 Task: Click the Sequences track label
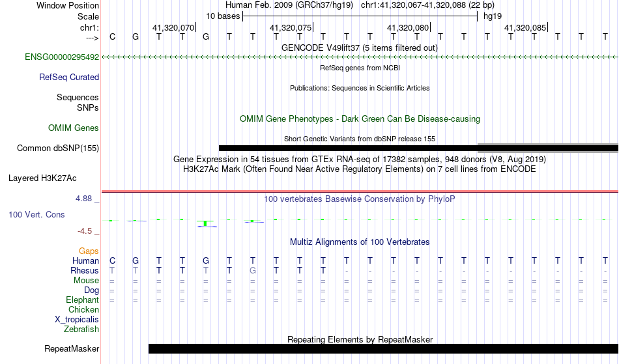pyautogui.click(x=78, y=98)
